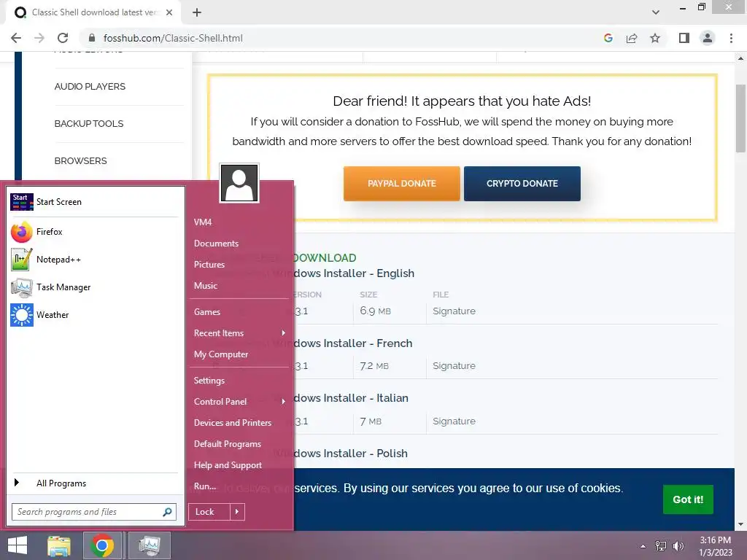Open Windows Installer - English download
The image size is (747, 560).
[x=354, y=273]
